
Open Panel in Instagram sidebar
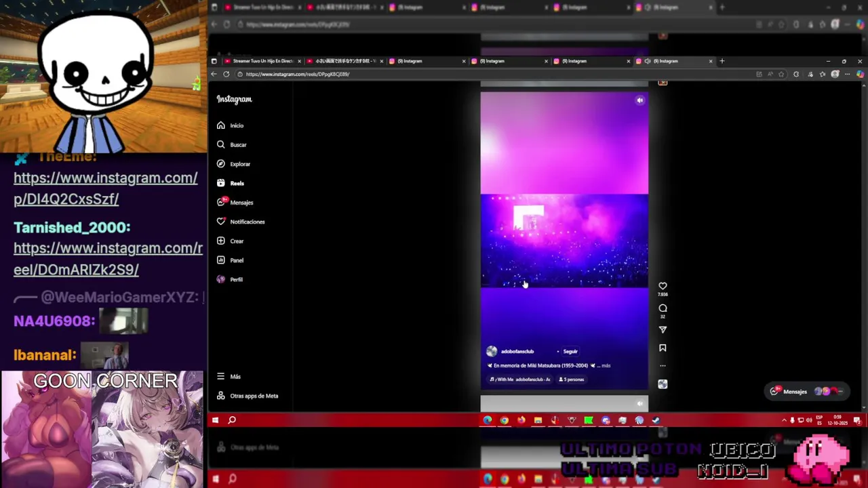click(231, 260)
